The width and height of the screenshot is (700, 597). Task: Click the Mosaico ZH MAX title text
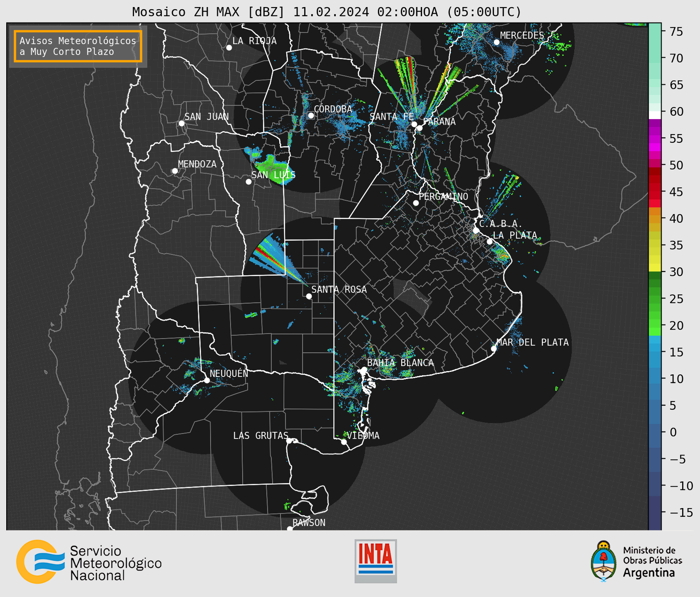click(x=327, y=12)
